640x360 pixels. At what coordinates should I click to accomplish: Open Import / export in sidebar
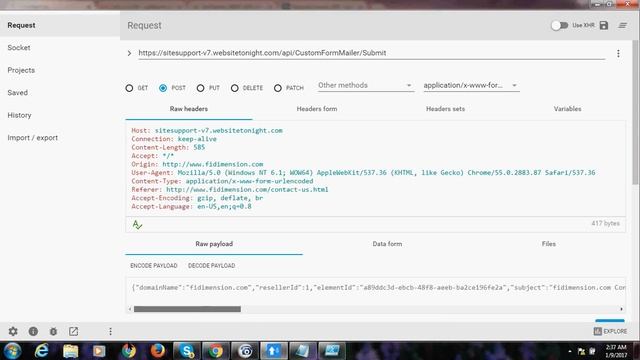tap(60, 138)
